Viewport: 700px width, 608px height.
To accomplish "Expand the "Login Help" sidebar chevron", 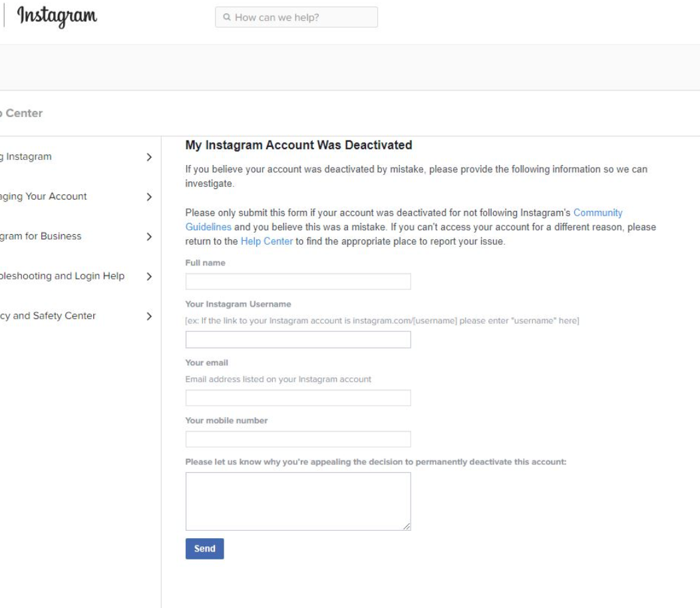I will 149,276.
